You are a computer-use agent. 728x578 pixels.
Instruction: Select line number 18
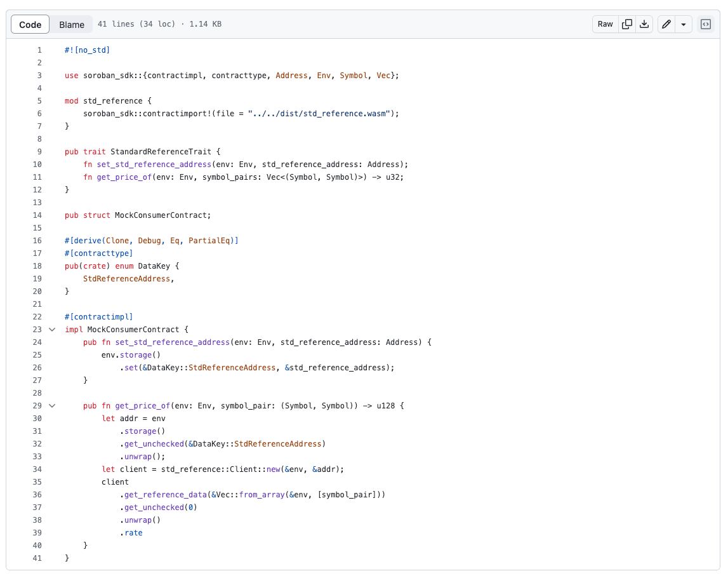37,265
